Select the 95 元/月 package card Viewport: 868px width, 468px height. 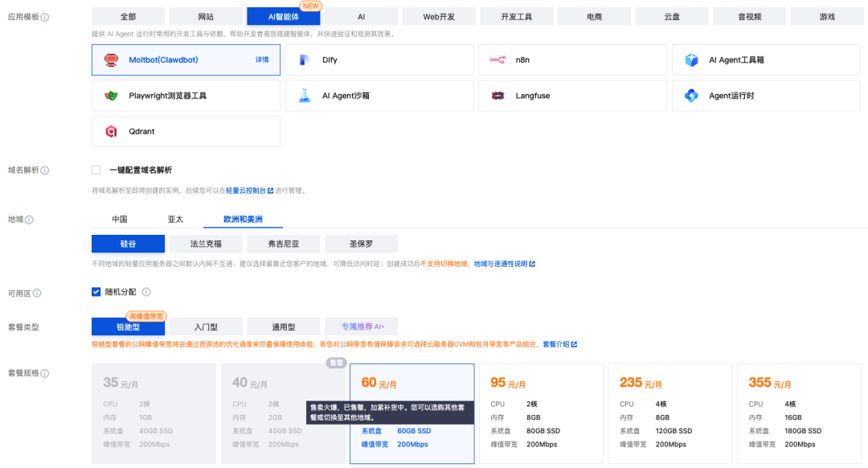tap(541, 414)
